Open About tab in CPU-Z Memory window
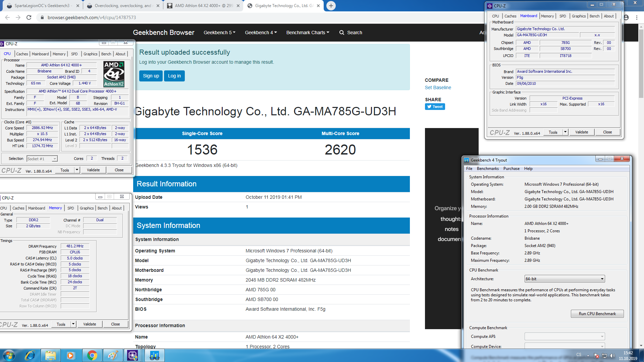 pyautogui.click(x=117, y=208)
